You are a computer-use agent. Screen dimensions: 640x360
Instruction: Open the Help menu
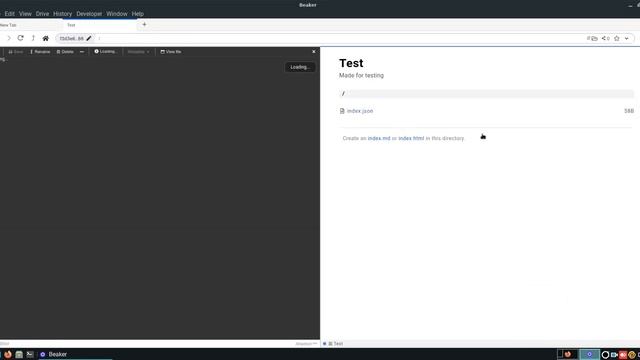(x=138, y=13)
